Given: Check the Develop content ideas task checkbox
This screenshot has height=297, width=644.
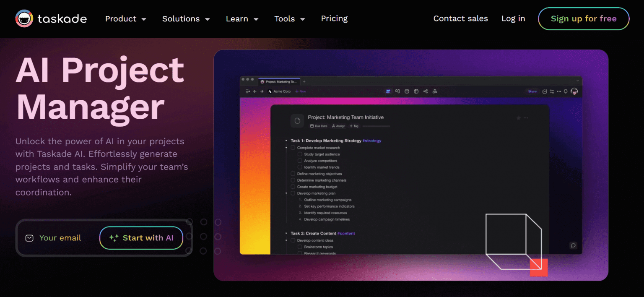Looking at the screenshot, I should pyautogui.click(x=293, y=240).
